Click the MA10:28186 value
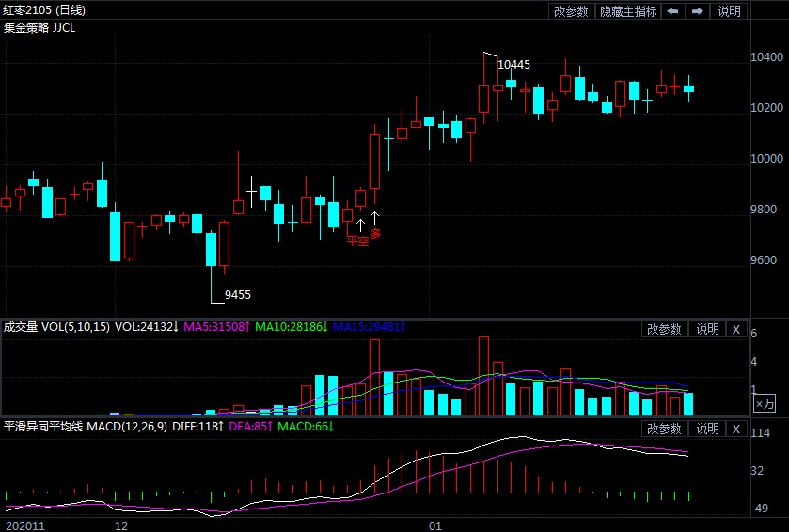789x532 pixels. [x=292, y=327]
